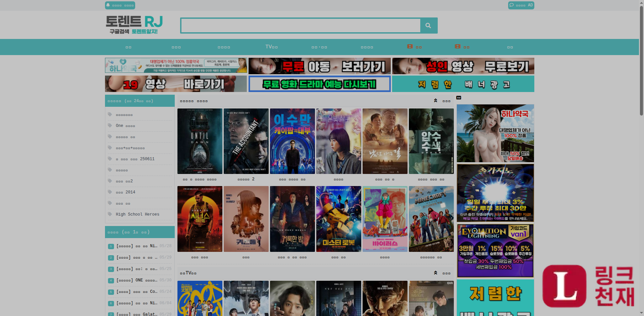Click the number 6 rank badge
The height and width of the screenshot is (316, 644).
point(111,303)
